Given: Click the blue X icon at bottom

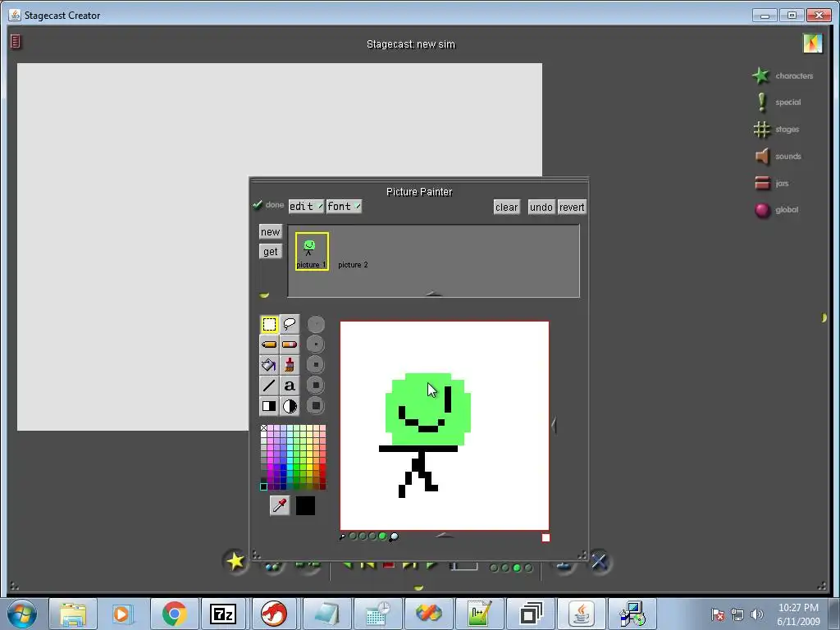Looking at the screenshot, I should (599, 561).
